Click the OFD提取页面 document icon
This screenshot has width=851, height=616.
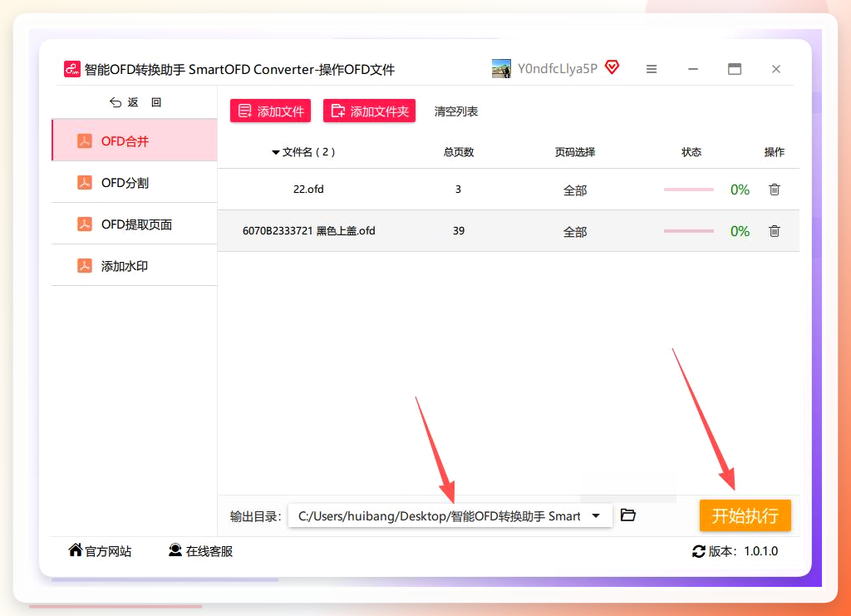[84, 224]
